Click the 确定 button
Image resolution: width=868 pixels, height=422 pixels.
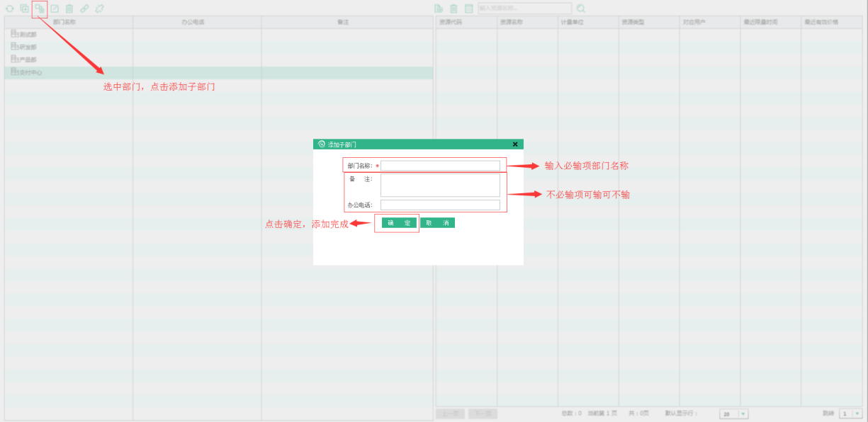[x=399, y=223]
